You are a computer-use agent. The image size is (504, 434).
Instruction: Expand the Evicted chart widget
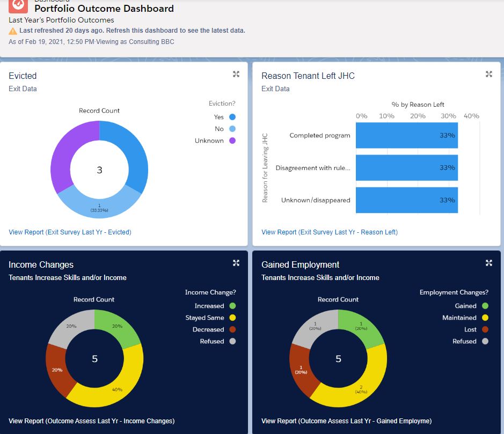pyautogui.click(x=236, y=74)
